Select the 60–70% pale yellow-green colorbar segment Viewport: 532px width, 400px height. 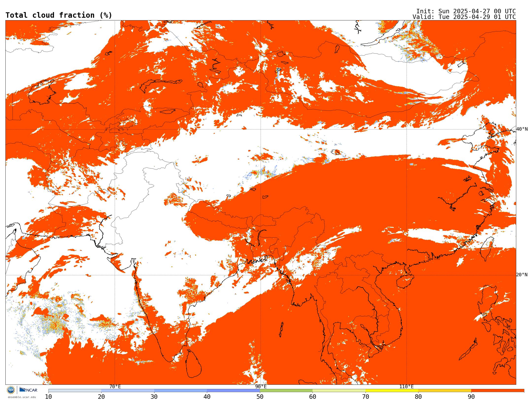coord(339,391)
